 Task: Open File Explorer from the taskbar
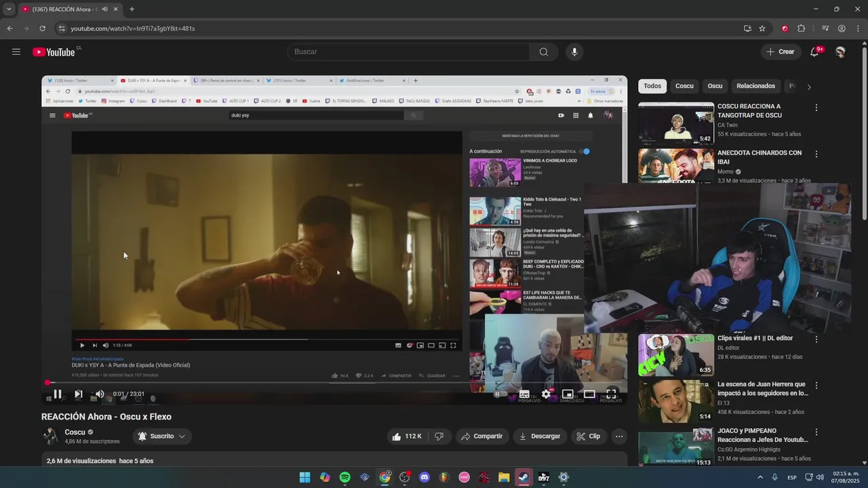click(x=504, y=477)
